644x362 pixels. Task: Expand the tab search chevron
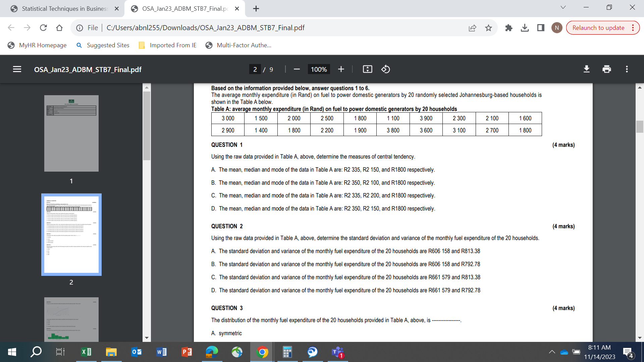tap(563, 8)
